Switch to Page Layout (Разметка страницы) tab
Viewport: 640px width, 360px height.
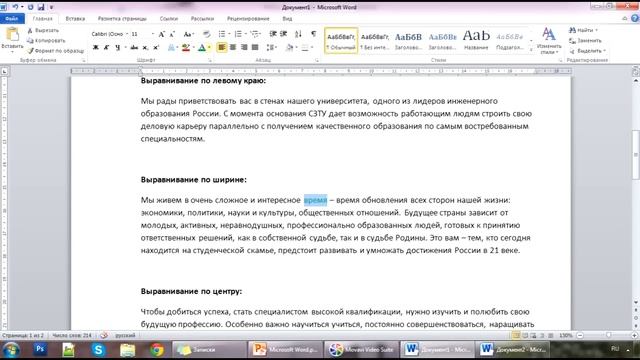point(122,19)
